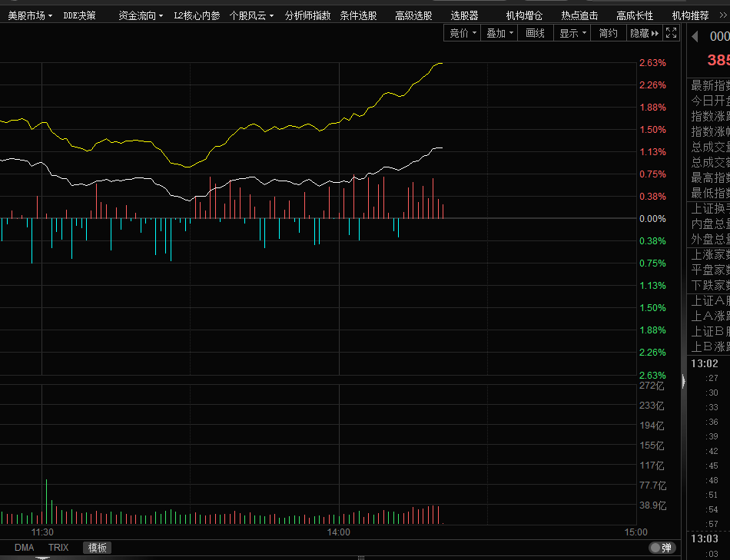Image resolution: width=730 pixels, height=560 pixels.
Task: Click the fullscreen expand chart icon
Action: click(671, 33)
